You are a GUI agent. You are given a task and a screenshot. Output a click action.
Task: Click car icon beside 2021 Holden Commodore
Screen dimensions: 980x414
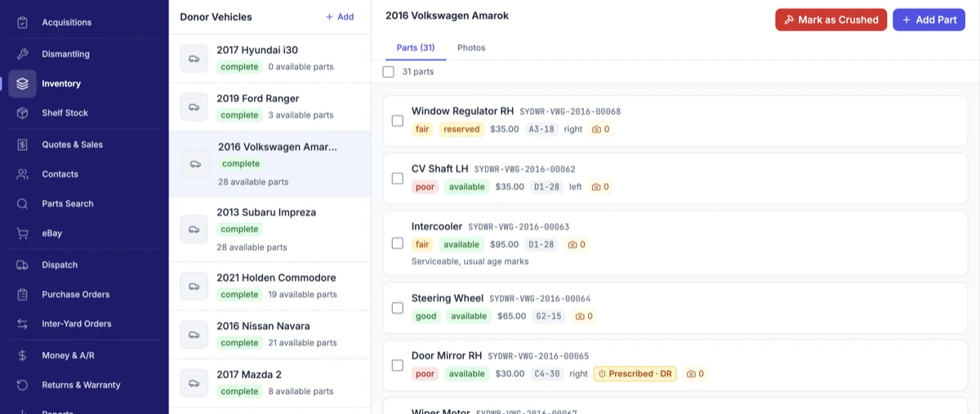194,286
